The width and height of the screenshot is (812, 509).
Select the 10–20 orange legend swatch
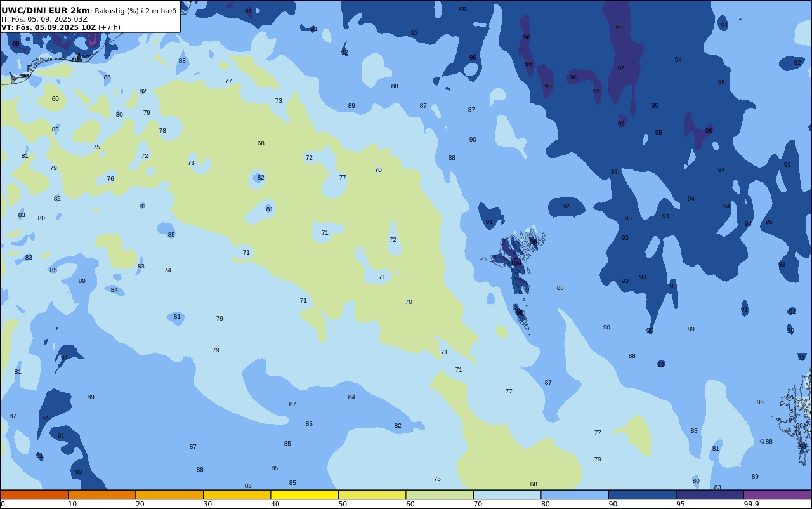pos(101,494)
